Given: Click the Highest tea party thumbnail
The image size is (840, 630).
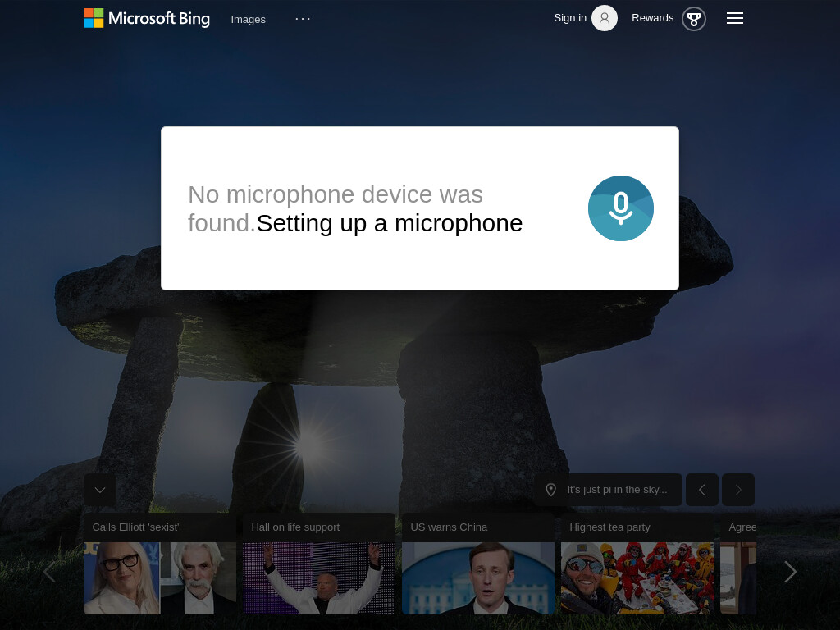Looking at the screenshot, I should [x=637, y=578].
